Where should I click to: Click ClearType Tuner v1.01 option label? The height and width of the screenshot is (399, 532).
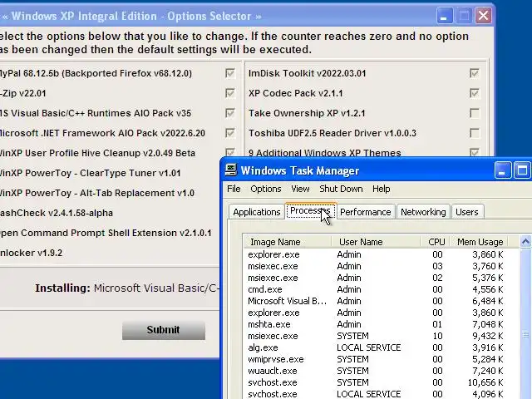pyautogui.click(x=90, y=173)
